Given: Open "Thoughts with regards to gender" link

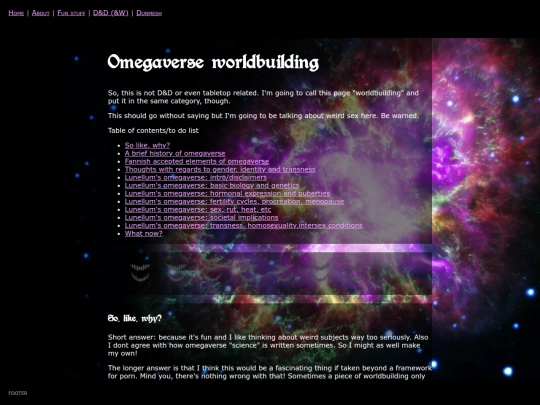Looking at the screenshot, I should [x=220, y=169].
